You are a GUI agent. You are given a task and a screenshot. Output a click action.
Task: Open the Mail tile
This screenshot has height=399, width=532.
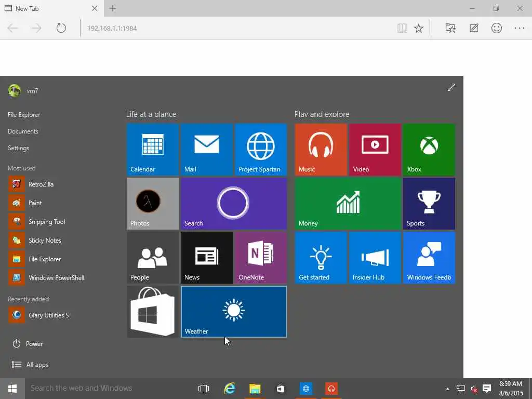pyautogui.click(x=207, y=150)
